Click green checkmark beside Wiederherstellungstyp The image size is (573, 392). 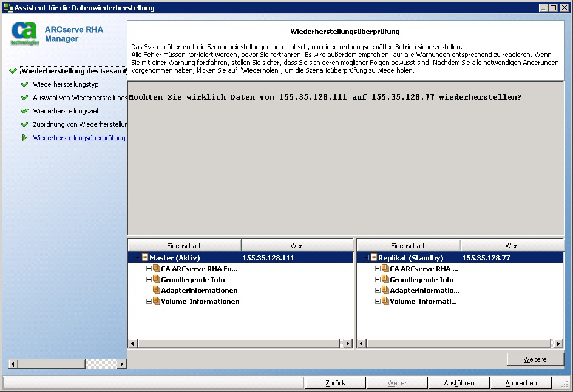pos(24,84)
